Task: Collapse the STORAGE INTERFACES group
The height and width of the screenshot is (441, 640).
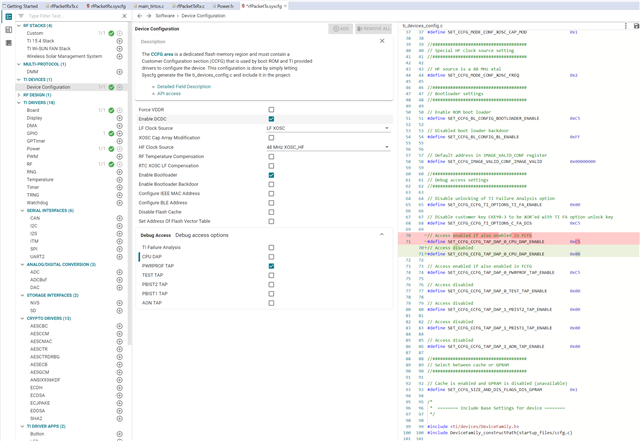Action: pos(22,295)
